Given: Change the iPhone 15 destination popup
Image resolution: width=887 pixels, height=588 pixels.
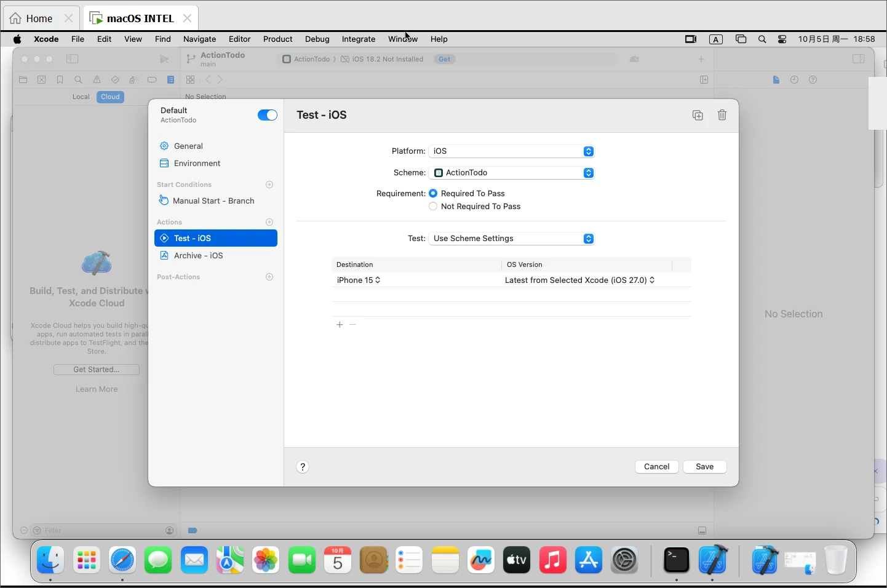Looking at the screenshot, I should 359,280.
